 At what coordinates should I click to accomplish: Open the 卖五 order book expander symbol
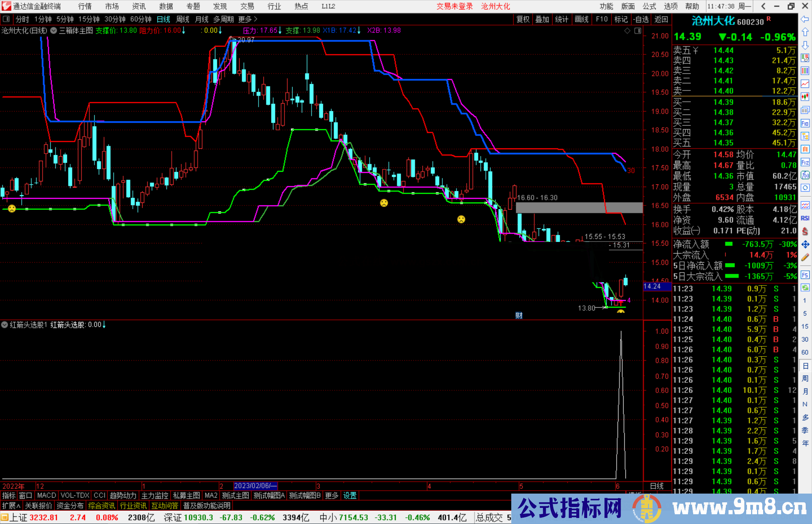pos(695,50)
